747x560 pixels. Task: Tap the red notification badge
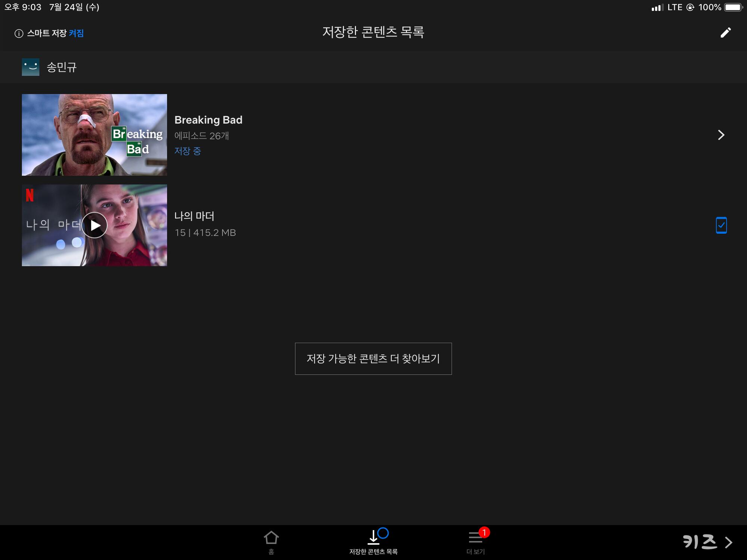484,532
